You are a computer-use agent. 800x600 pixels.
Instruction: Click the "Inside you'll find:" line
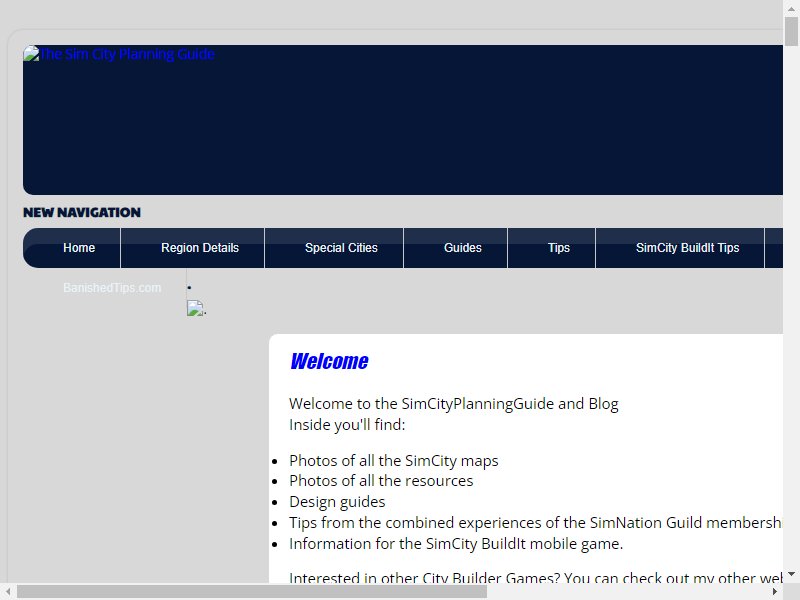click(x=347, y=425)
